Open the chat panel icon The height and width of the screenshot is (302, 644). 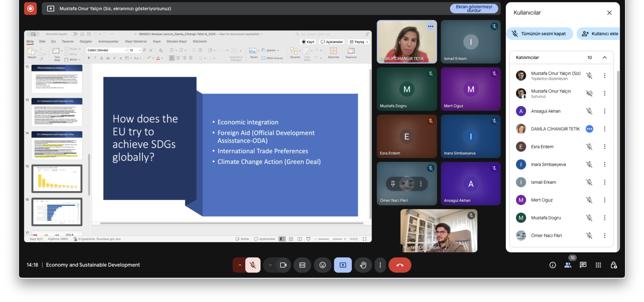coord(583,265)
